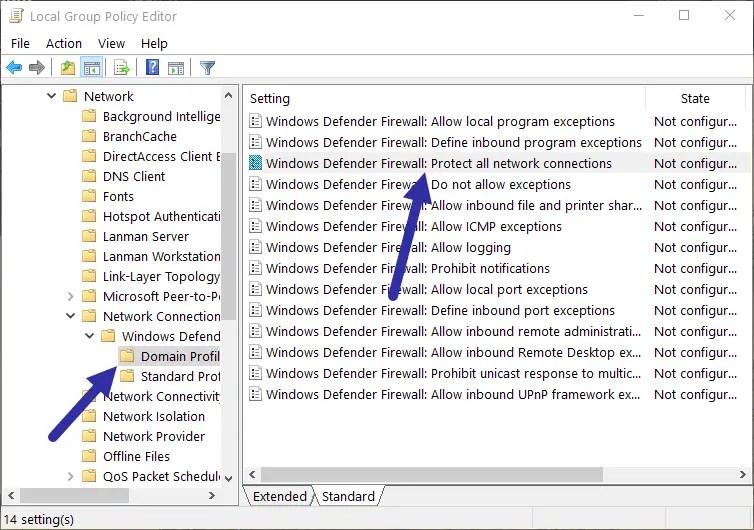Select 'Prohibit unicast response to multicast' setting
Screen dimensions: 754x530
[453, 373]
